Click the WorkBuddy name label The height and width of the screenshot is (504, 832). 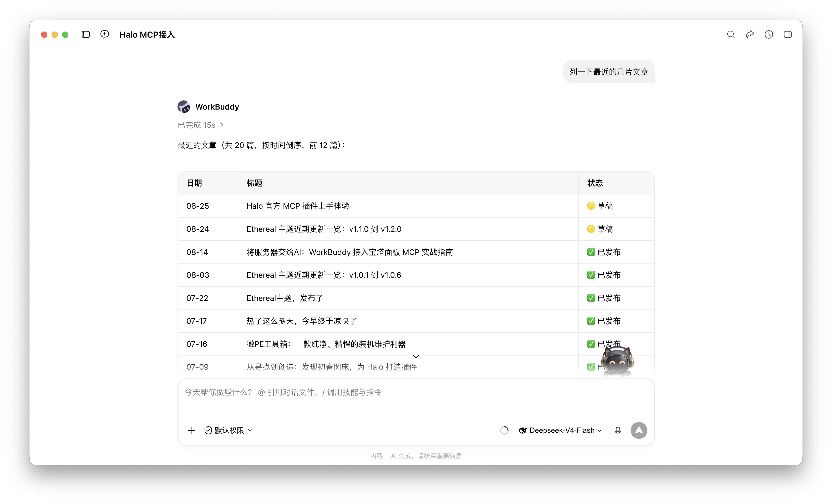217,107
